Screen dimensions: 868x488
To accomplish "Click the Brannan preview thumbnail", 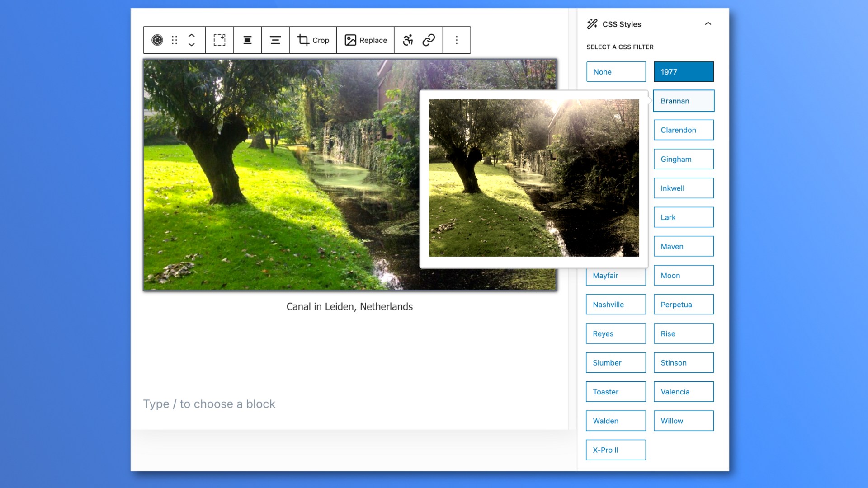I will point(533,178).
